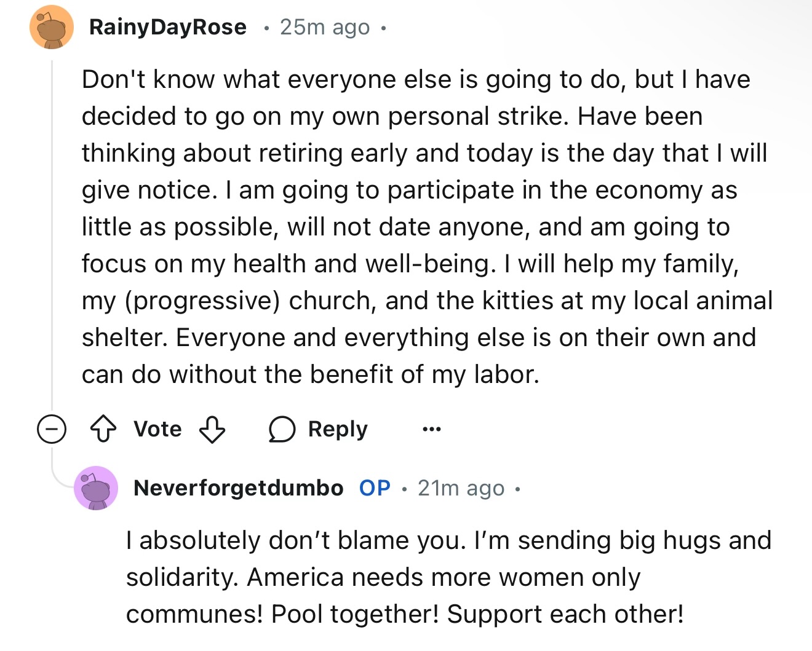Viewport: 812px width, 651px height.
Task: Click Neverforgetdumbo's purple avatar
Action: pyautogui.click(x=96, y=488)
